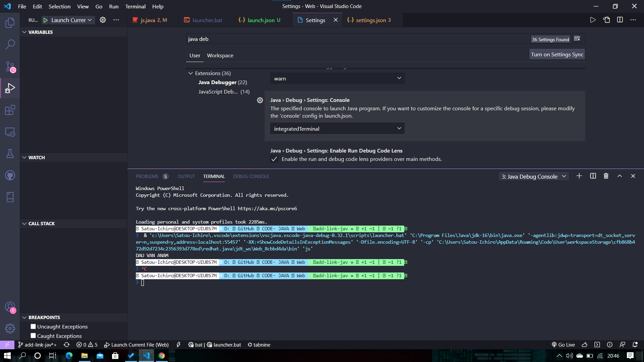Open Chrome from Windows taskbar
644x362 pixels.
click(x=162, y=356)
